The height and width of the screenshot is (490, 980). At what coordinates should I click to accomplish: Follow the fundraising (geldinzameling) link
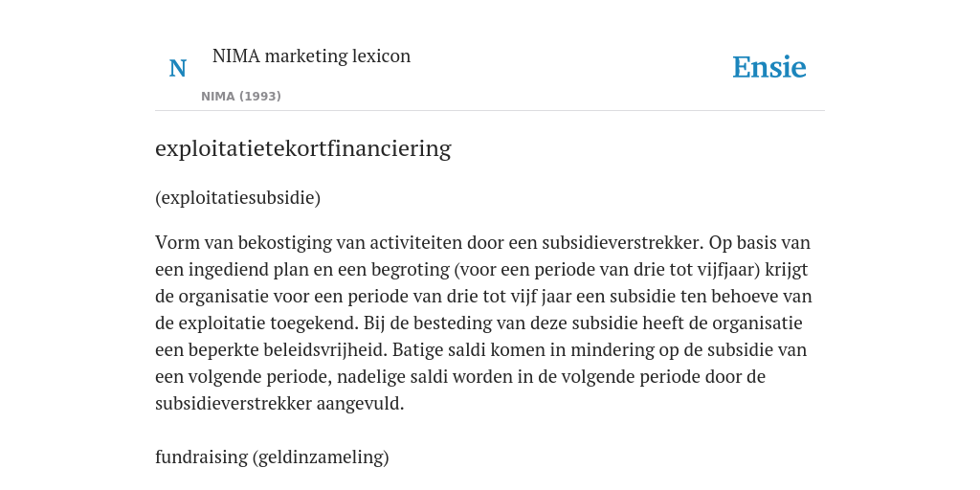click(272, 457)
